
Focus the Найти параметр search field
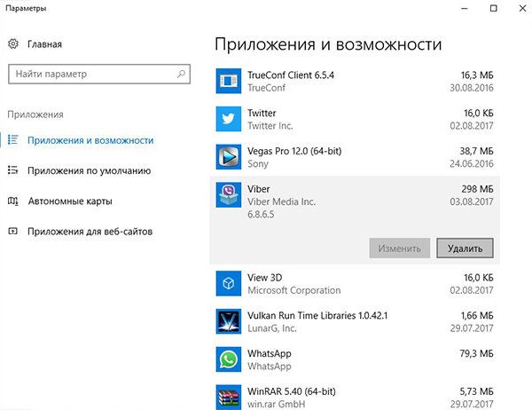(x=99, y=74)
